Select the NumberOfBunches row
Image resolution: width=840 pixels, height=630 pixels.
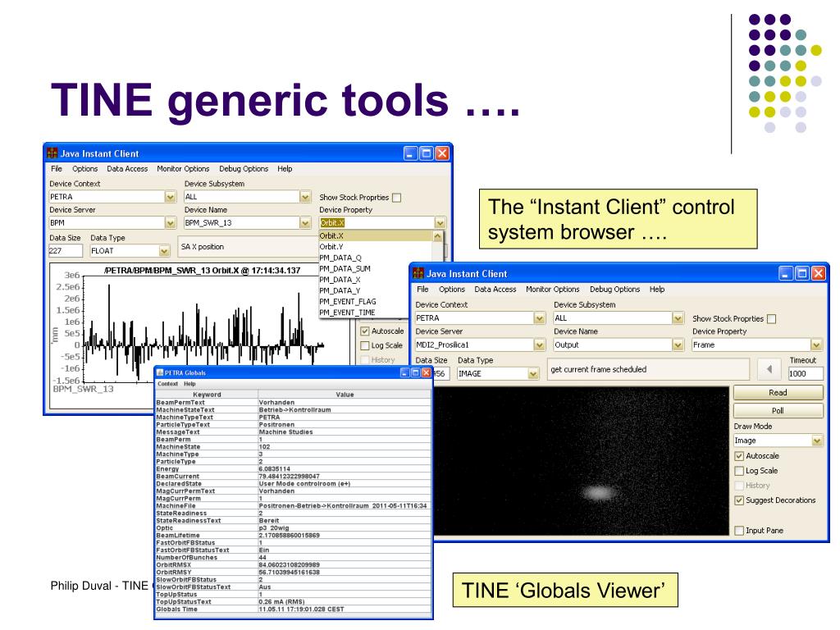(294, 558)
